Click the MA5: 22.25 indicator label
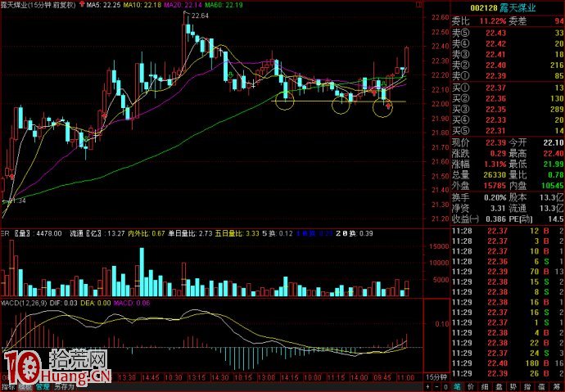The image size is (565, 392). click(x=103, y=5)
